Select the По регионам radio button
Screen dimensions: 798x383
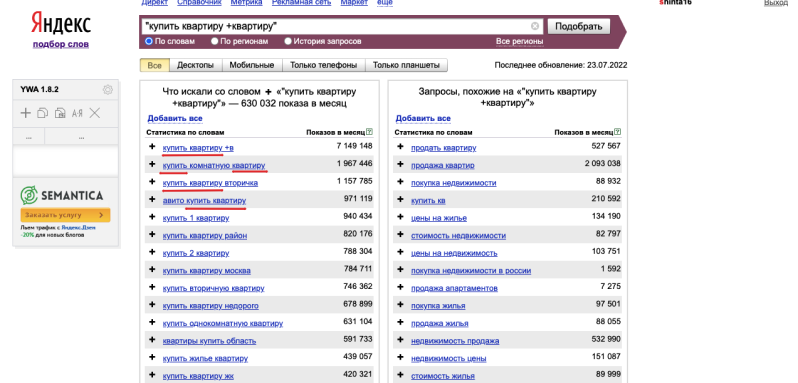(x=215, y=41)
